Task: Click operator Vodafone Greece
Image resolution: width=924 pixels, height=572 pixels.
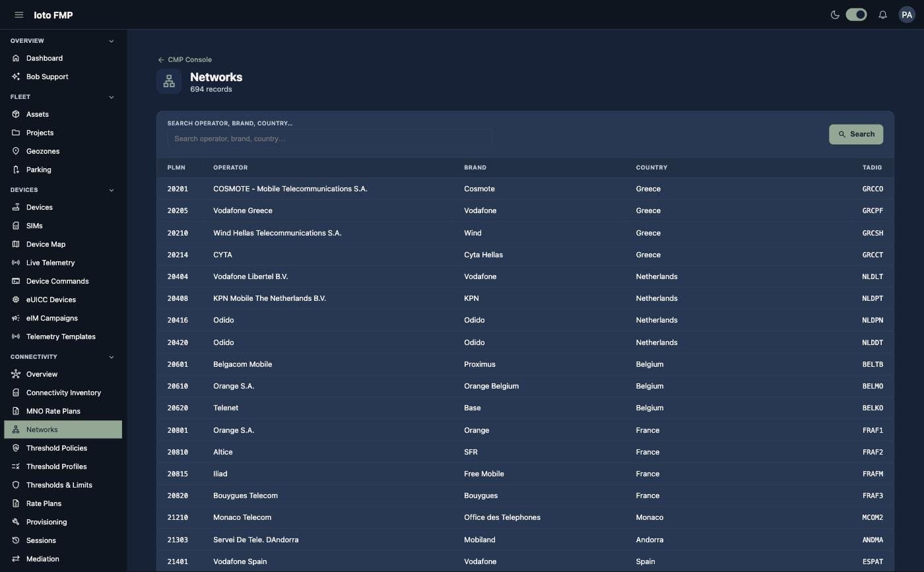Action: [x=243, y=210]
